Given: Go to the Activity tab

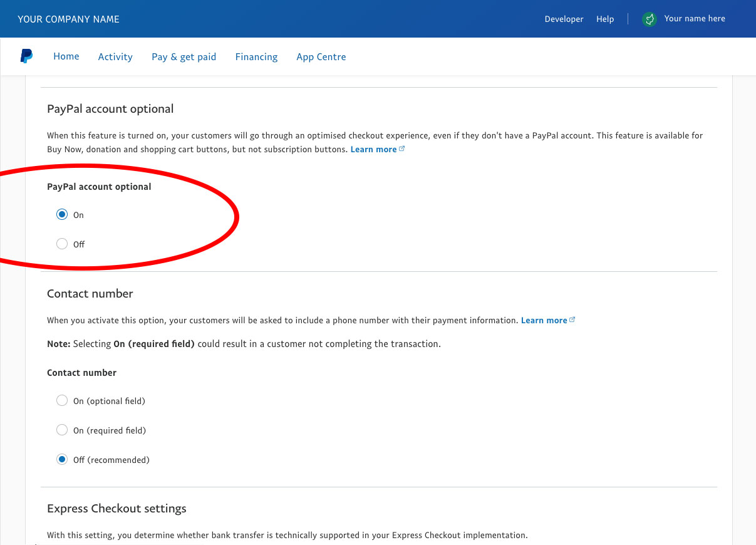Looking at the screenshot, I should click(115, 57).
